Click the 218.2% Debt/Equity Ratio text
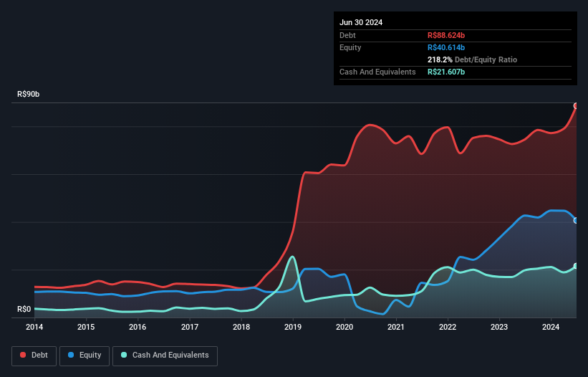Image resolution: width=588 pixels, height=377 pixels. pyautogui.click(x=472, y=59)
